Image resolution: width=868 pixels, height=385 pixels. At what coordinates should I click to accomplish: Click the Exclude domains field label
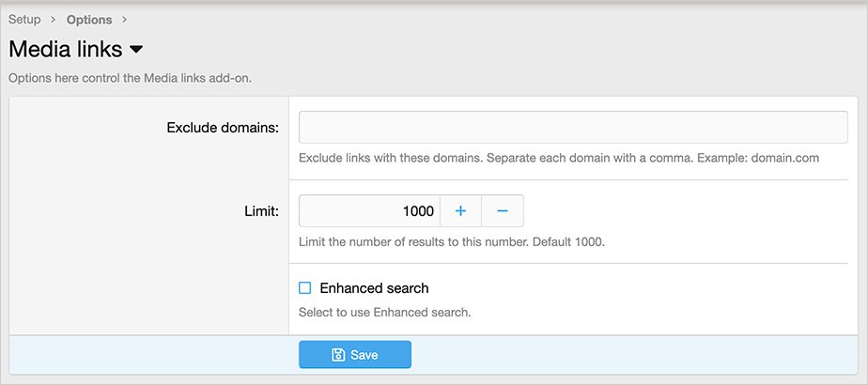coord(223,128)
